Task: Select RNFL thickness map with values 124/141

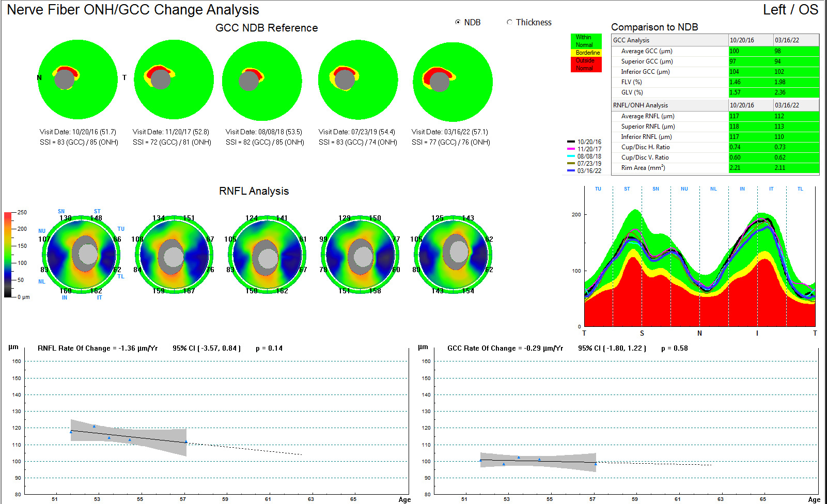Action: 267,255
